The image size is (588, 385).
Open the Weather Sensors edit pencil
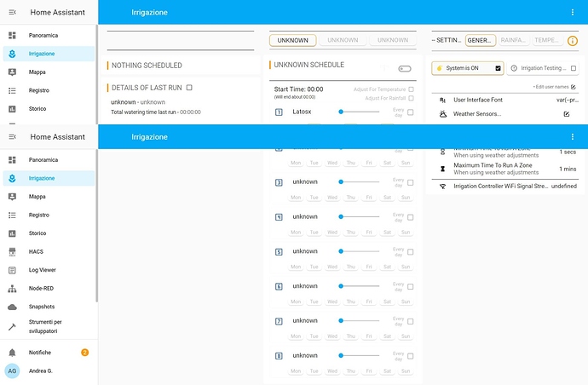coord(567,114)
